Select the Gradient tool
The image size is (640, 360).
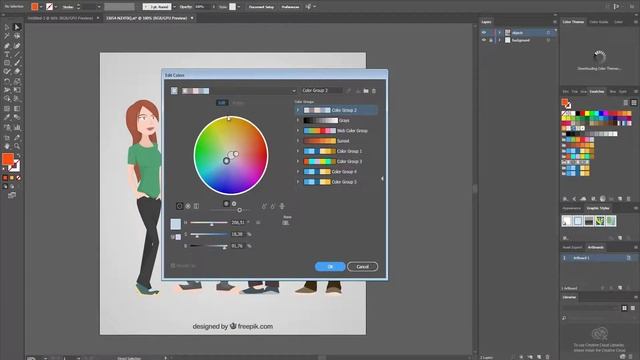pyautogui.click(x=17, y=109)
